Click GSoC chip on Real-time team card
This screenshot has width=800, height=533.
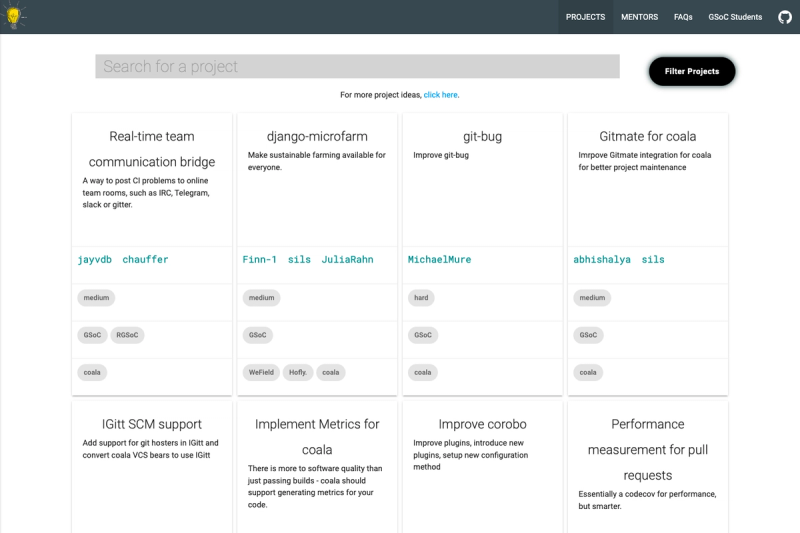[92, 335]
